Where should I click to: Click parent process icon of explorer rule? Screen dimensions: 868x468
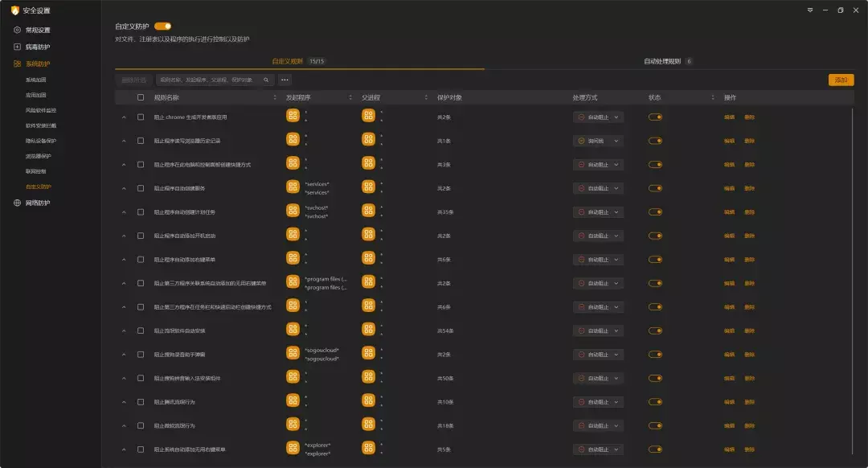tap(368, 449)
